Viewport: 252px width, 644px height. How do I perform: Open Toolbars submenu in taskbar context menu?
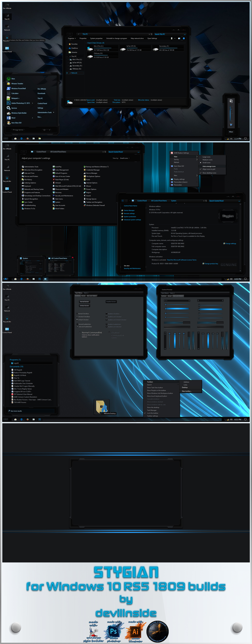tap(162, 382)
